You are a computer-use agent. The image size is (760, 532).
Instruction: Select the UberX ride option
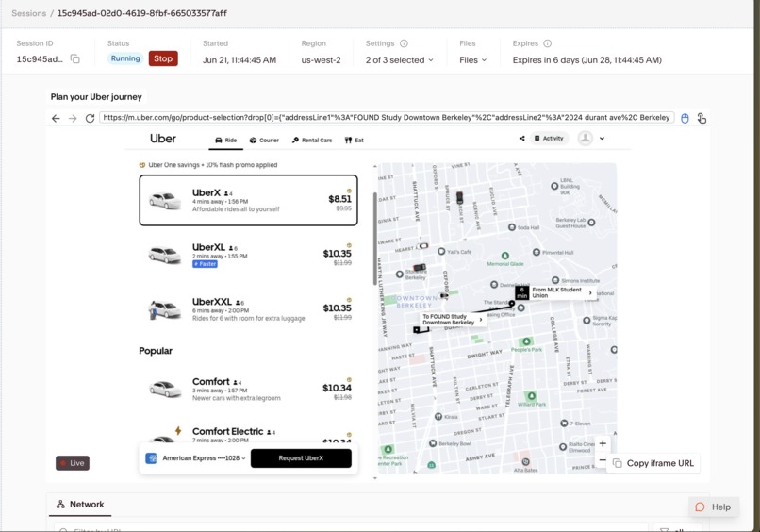pyautogui.click(x=248, y=200)
